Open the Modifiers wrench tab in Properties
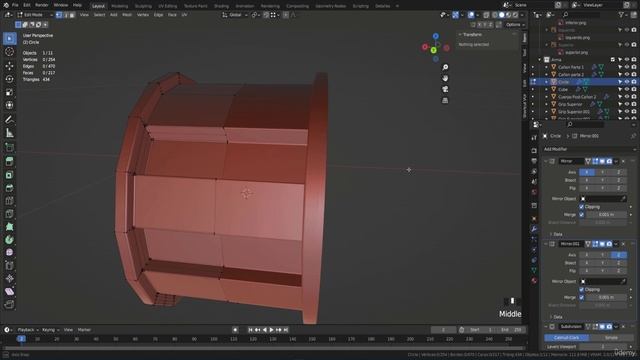 [x=534, y=229]
